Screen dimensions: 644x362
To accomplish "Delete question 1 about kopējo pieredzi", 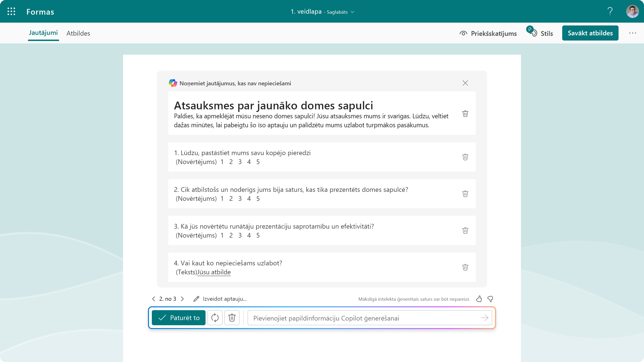I will coord(465,157).
